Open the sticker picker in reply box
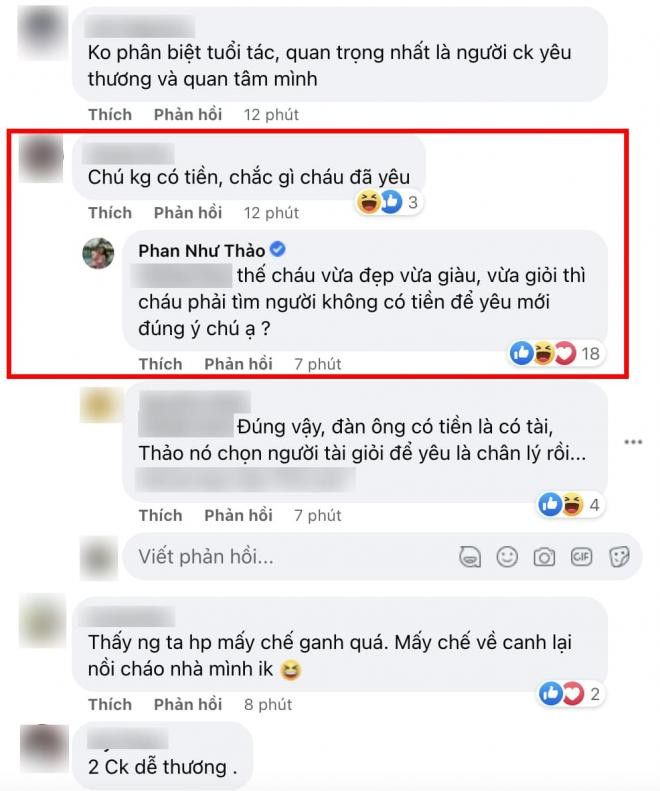This screenshot has width=660, height=791. click(x=619, y=557)
